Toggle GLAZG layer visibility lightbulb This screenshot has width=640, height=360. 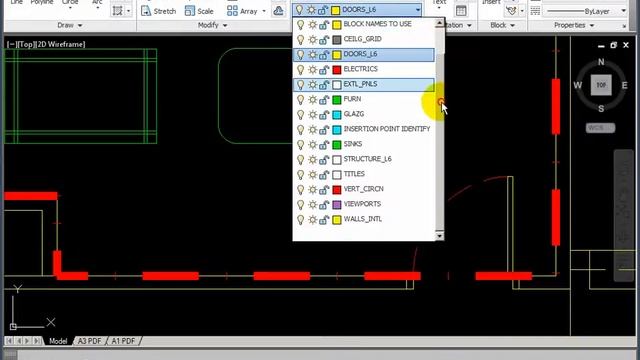300,114
